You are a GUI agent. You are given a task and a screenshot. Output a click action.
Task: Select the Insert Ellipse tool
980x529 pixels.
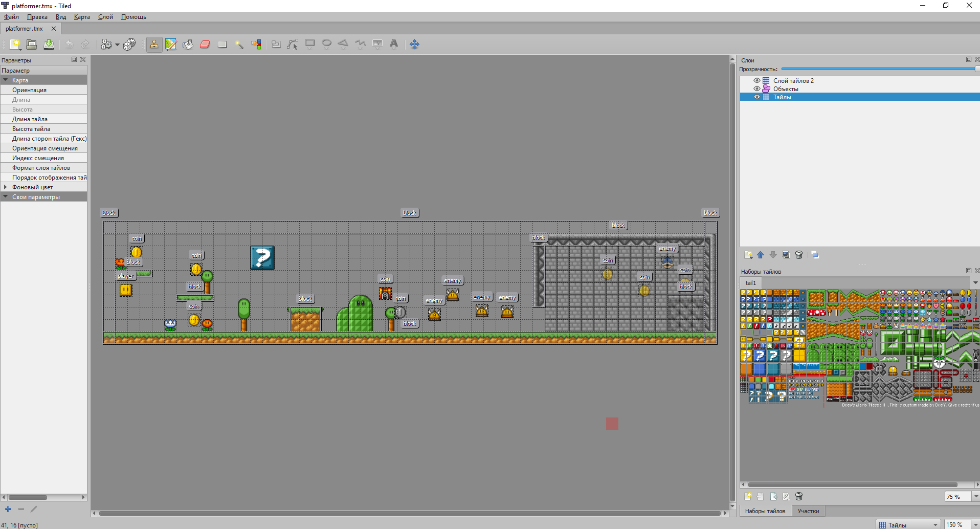[x=327, y=45]
